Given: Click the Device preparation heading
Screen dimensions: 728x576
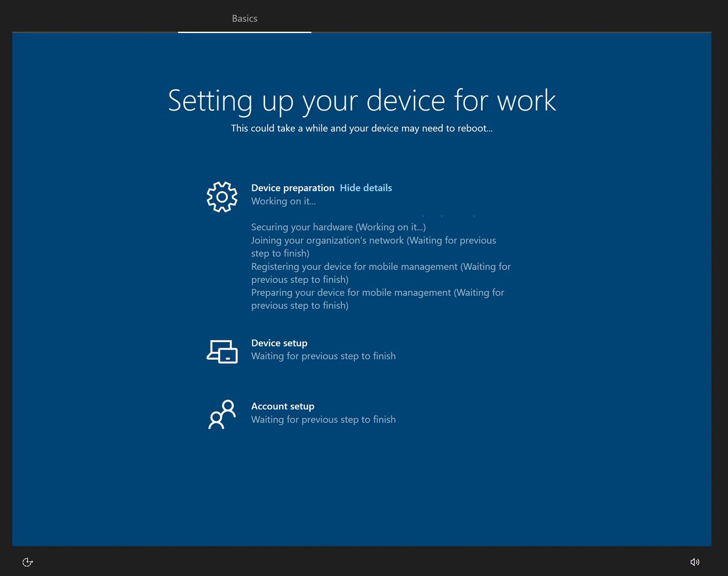Looking at the screenshot, I should (x=292, y=188).
